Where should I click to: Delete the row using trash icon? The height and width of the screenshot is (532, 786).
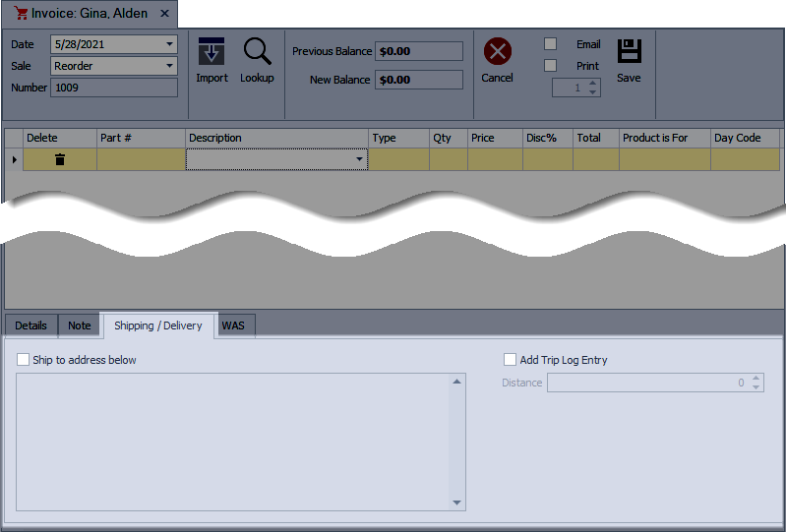(60, 159)
